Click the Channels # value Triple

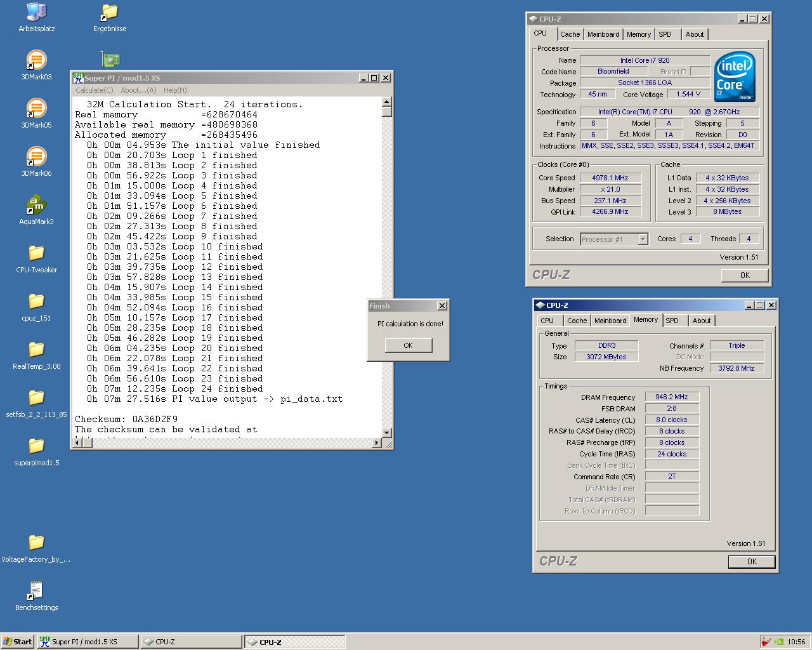737,345
